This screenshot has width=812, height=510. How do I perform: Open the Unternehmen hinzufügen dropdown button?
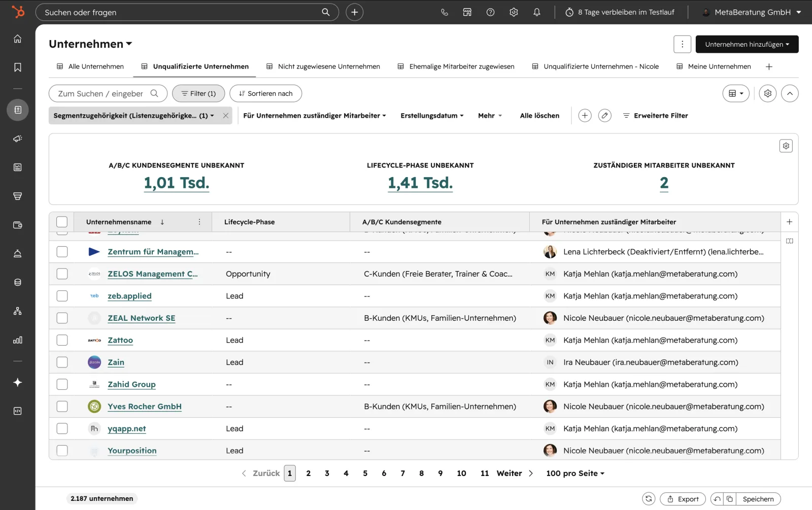[747, 44]
